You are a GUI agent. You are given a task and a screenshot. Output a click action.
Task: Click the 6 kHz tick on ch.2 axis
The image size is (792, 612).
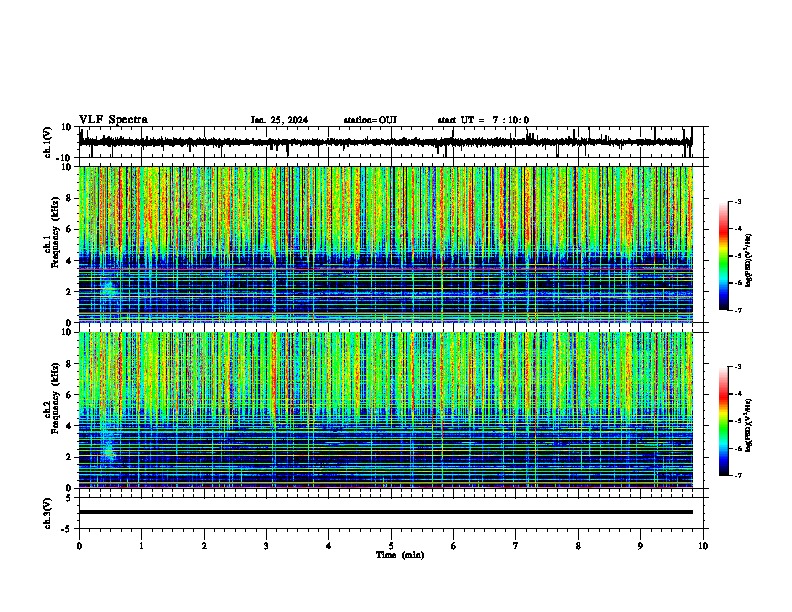(69, 395)
